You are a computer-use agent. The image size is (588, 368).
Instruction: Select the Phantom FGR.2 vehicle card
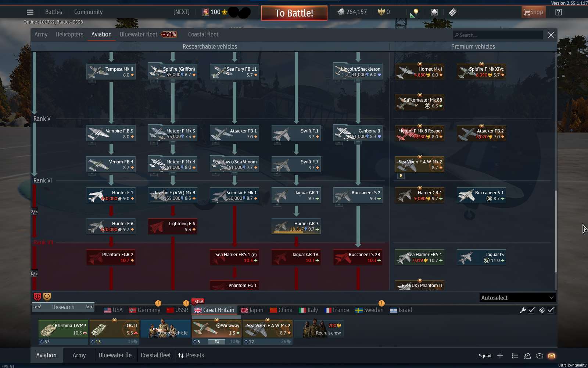click(x=111, y=257)
